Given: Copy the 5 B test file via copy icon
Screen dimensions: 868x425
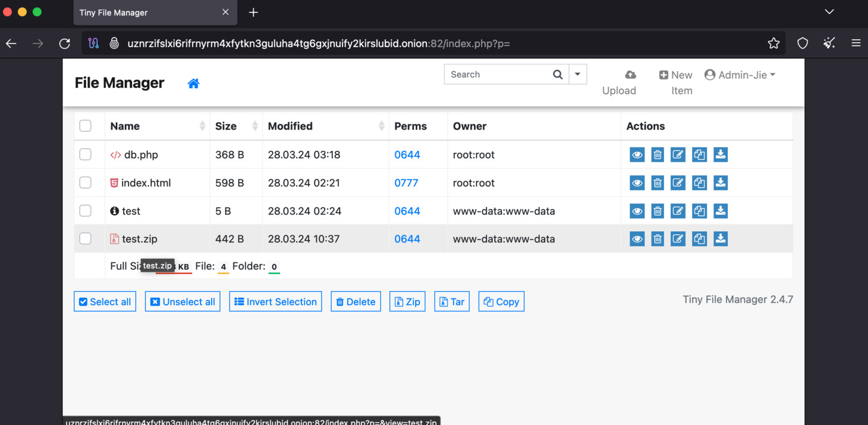Looking at the screenshot, I should click(x=699, y=210).
